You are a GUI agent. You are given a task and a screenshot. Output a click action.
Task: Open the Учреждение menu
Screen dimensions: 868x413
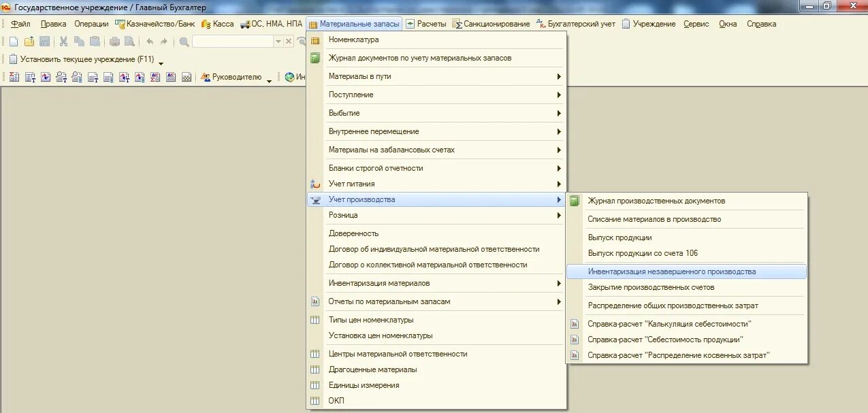[x=648, y=24]
